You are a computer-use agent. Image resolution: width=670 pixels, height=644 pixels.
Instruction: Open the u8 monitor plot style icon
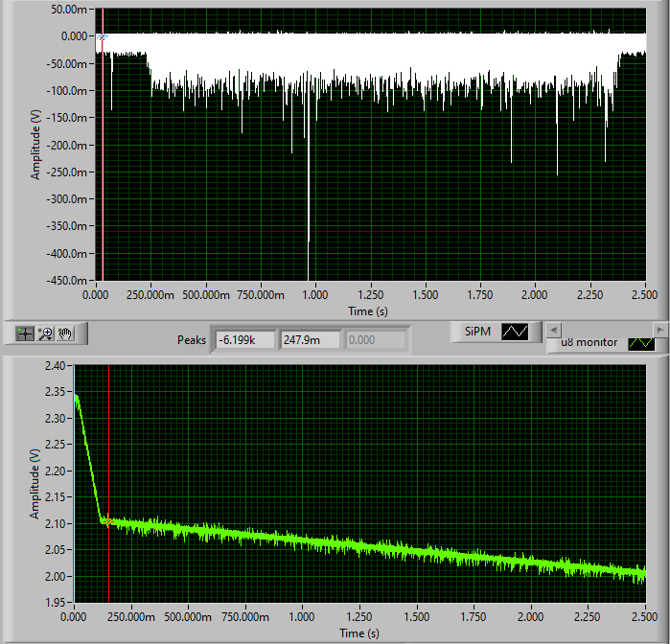641,344
